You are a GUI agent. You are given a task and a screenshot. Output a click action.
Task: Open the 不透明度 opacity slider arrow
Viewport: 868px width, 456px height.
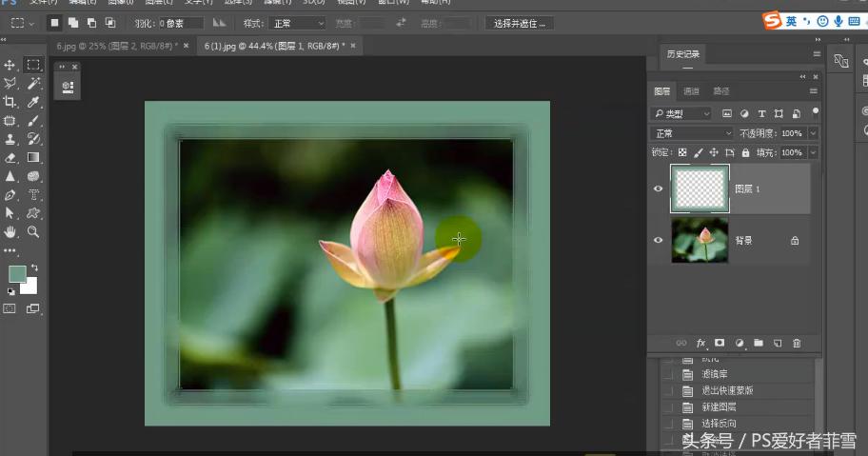click(813, 133)
